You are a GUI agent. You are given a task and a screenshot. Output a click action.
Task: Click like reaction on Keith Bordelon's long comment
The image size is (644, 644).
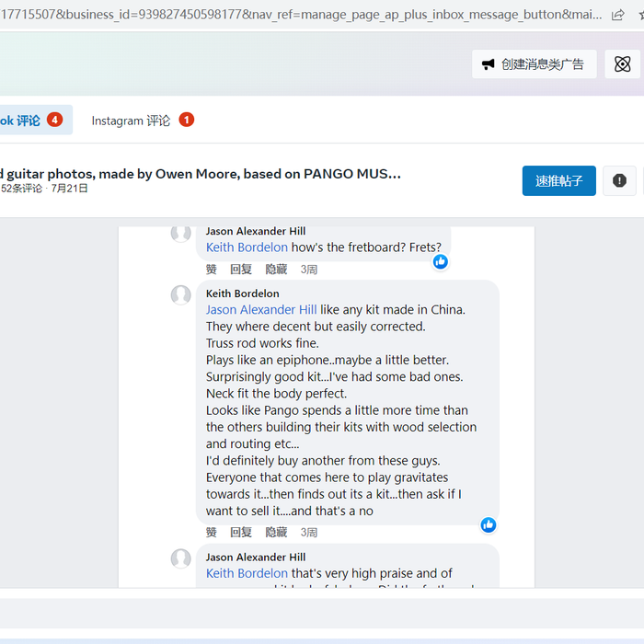click(x=488, y=524)
